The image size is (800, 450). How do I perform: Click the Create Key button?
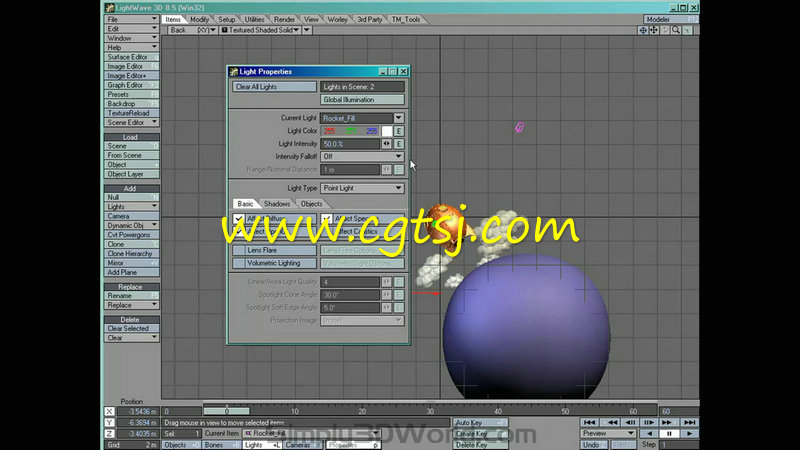480,434
